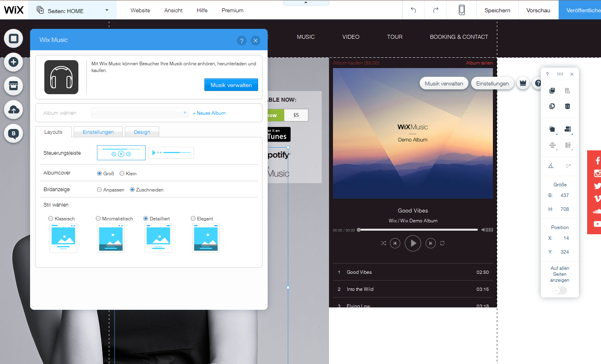This screenshot has height=364, width=601.
Task: Open the Background panel in left sidebar
Action: point(13,38)
